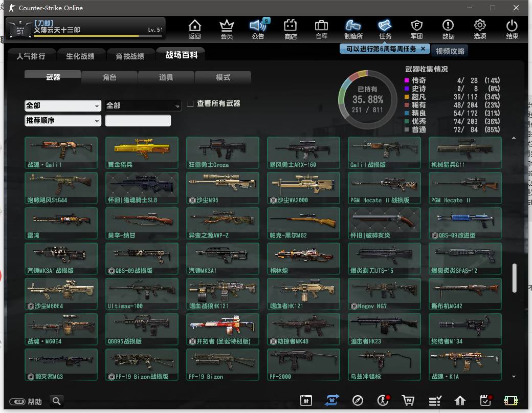Click the purple 史诗 rarity swatch
This screenshot has height=413, width=532.
tap(407, 89)
